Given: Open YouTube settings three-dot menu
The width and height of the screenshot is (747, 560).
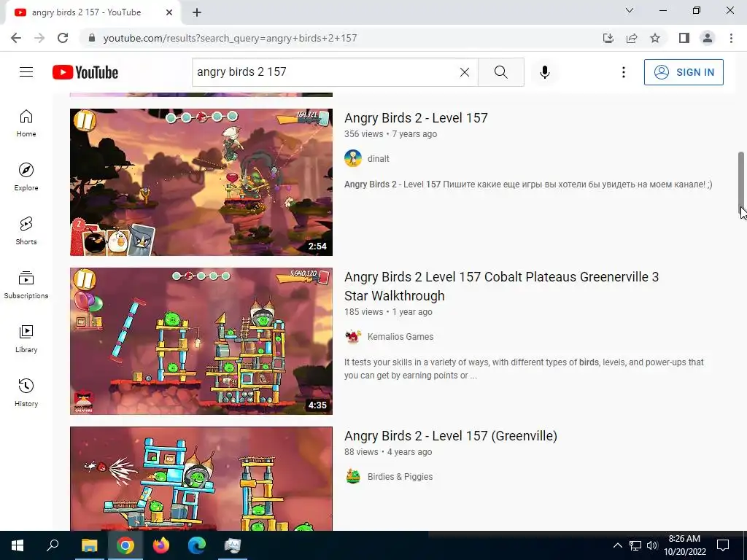Looking at the screenshot, I should [623, 72].
